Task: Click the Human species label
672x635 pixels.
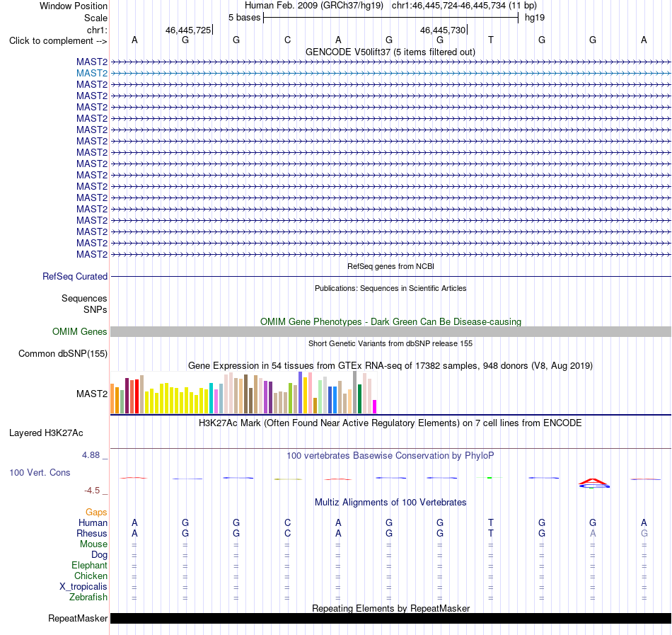Action: click(x=93, y=522)
